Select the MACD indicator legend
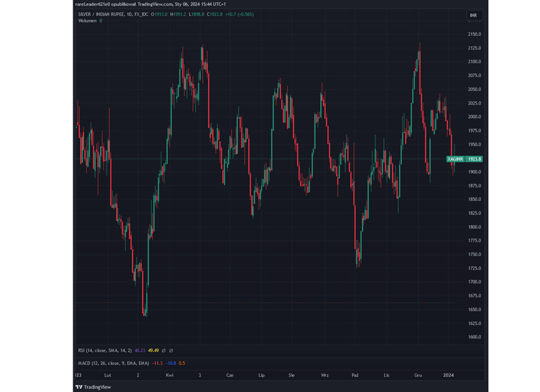The height and width of the screenshot is (392, 540). click(x=113, y=363)
